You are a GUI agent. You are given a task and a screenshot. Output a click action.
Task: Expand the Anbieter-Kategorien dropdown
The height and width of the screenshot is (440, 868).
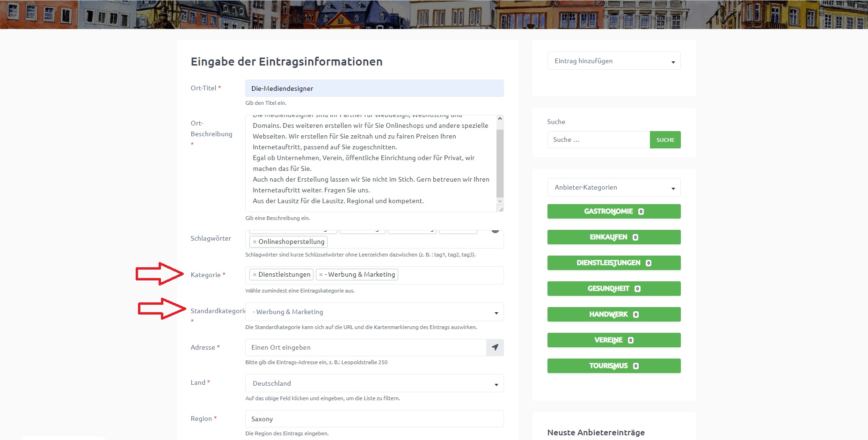[613, 188]
